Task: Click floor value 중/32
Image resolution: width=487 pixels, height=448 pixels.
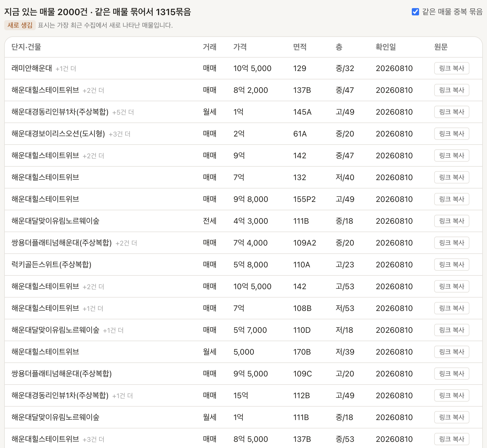Action: click(345, 68)
